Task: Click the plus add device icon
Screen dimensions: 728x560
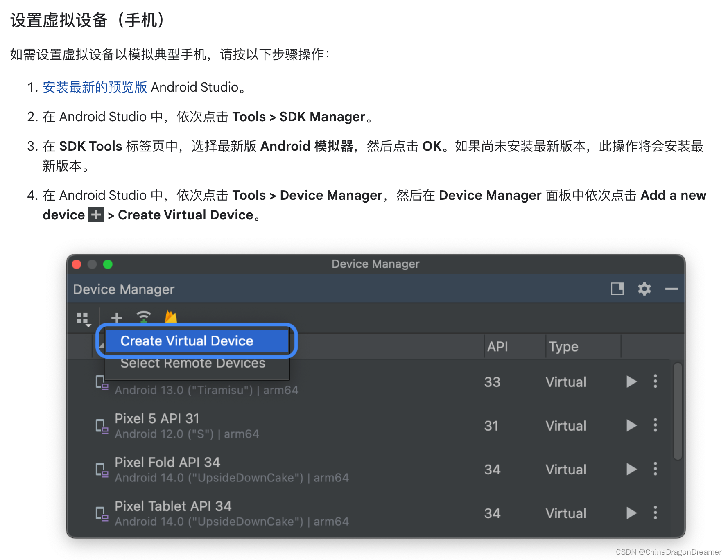Action: pos(117,318)
